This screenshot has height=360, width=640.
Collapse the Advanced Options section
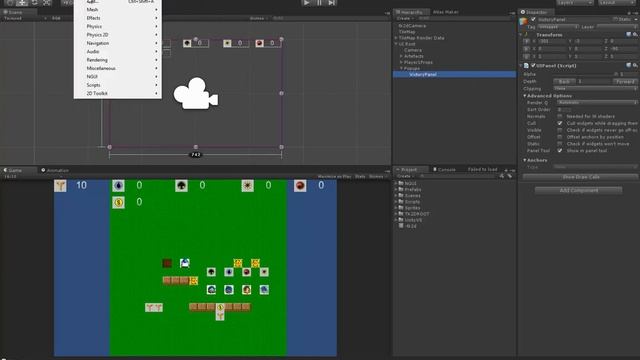524,96
